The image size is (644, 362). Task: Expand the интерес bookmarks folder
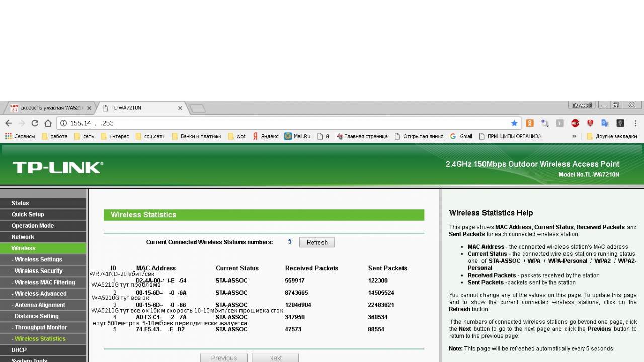point(115,136)
